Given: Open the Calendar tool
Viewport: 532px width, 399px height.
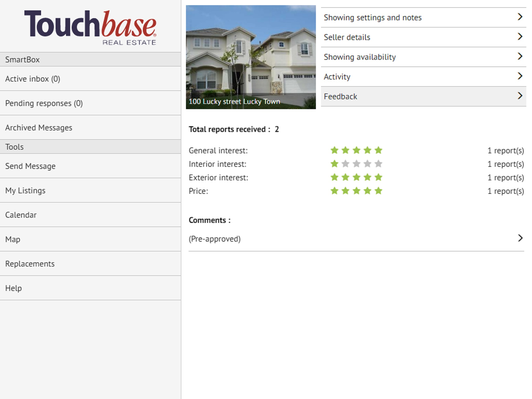Looking at the screenshot, I should tap(21, 215).
